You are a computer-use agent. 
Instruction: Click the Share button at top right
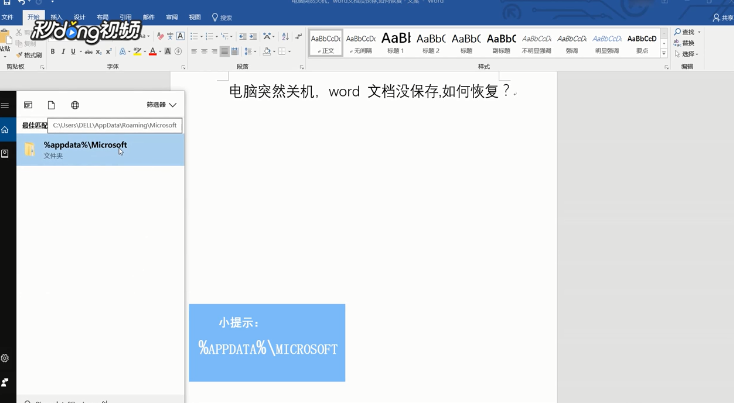click(723, 18)
